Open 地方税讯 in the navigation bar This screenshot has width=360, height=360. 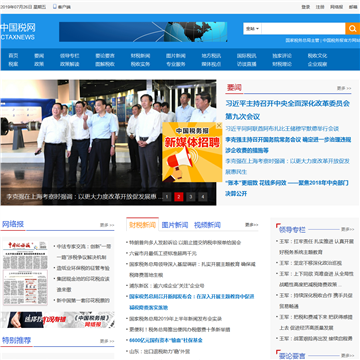pyautogui.click(x=211, y=56)
